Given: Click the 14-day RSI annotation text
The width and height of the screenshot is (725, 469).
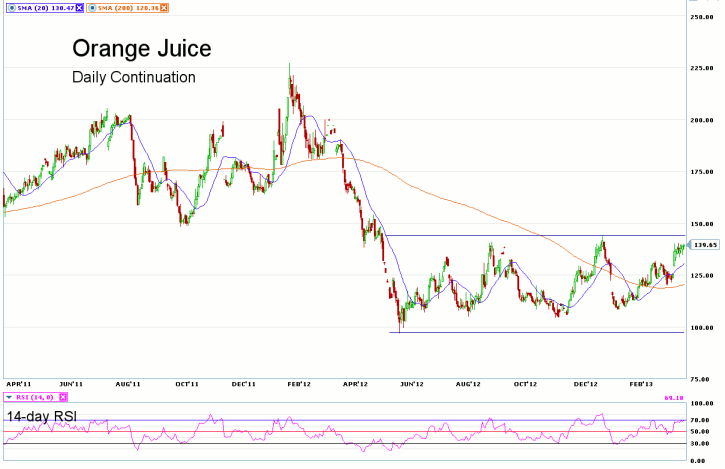Looking at the screenshot, I should (41, 416).
